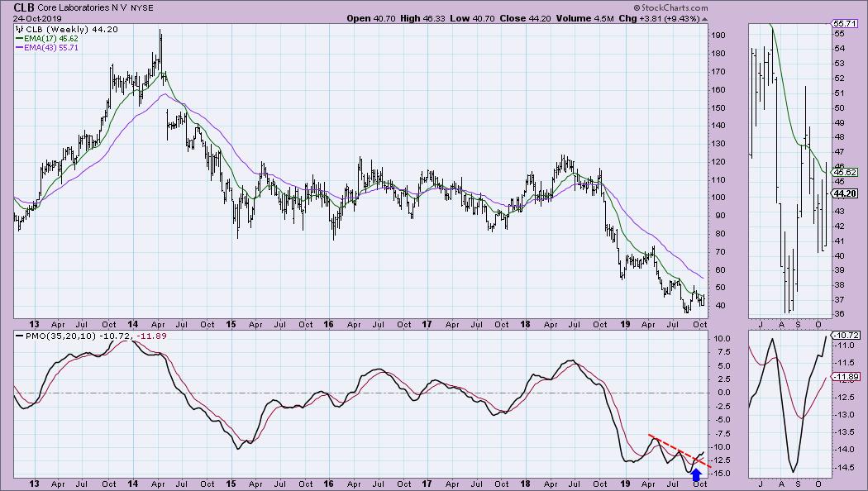The image size is (868, 491).
Task: Click the Volume 4.5M value in the header
Action: coord(584,18)
